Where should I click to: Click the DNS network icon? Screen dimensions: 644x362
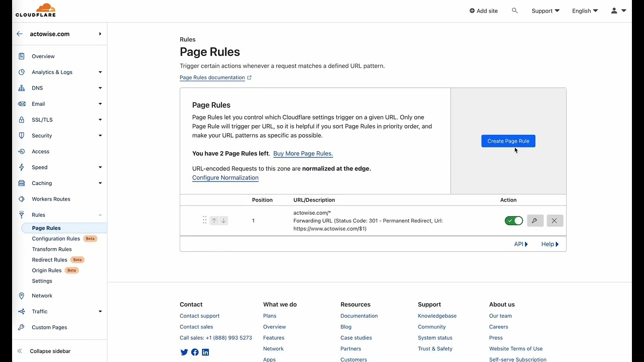[21, 88]
